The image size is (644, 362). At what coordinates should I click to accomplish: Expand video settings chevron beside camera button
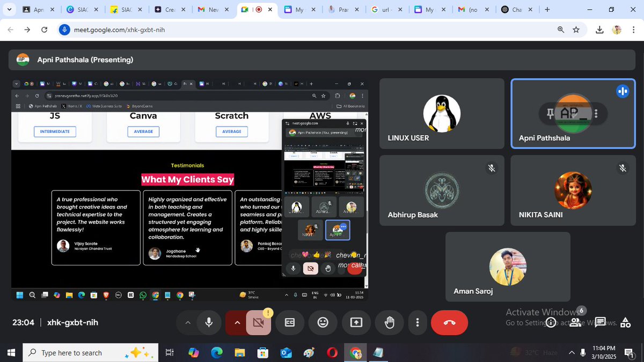tap(237, 322)
